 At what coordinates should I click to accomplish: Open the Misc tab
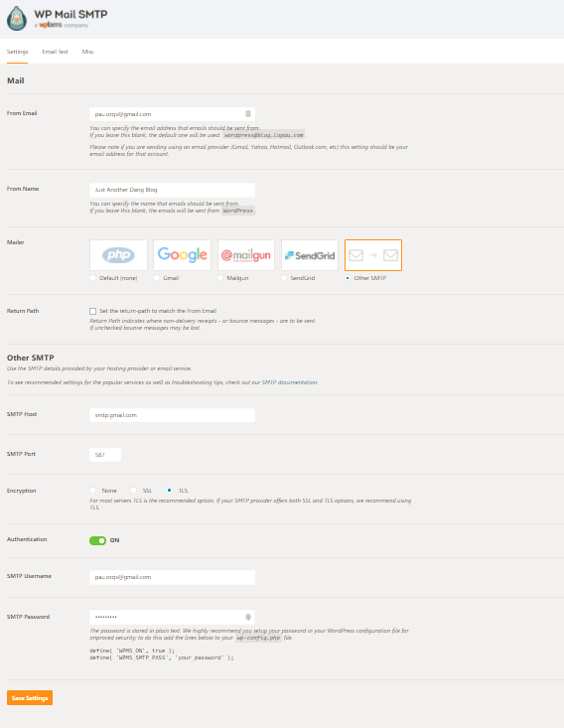coord(87,52)
